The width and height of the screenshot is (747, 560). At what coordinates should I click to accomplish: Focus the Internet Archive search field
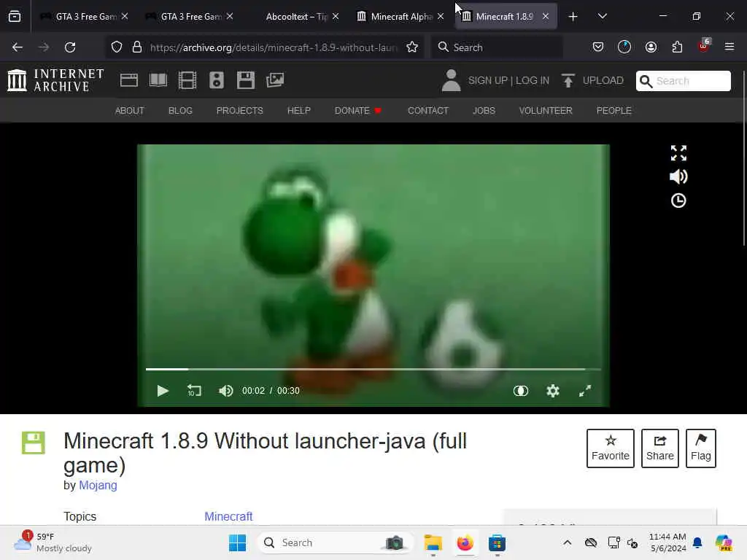[683, 81]
